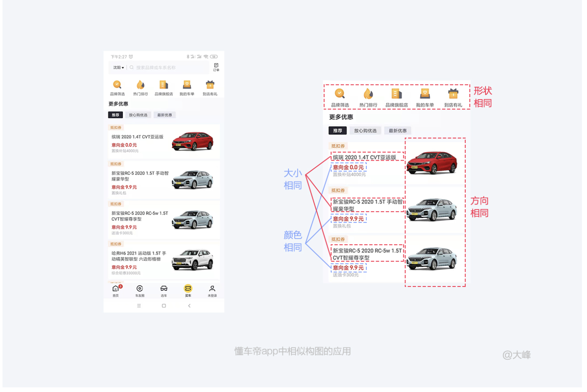This screenshot has height=392, width=587.
Task: Click the white Haval H6 car thumbnail
Action: tap(193, 260)
